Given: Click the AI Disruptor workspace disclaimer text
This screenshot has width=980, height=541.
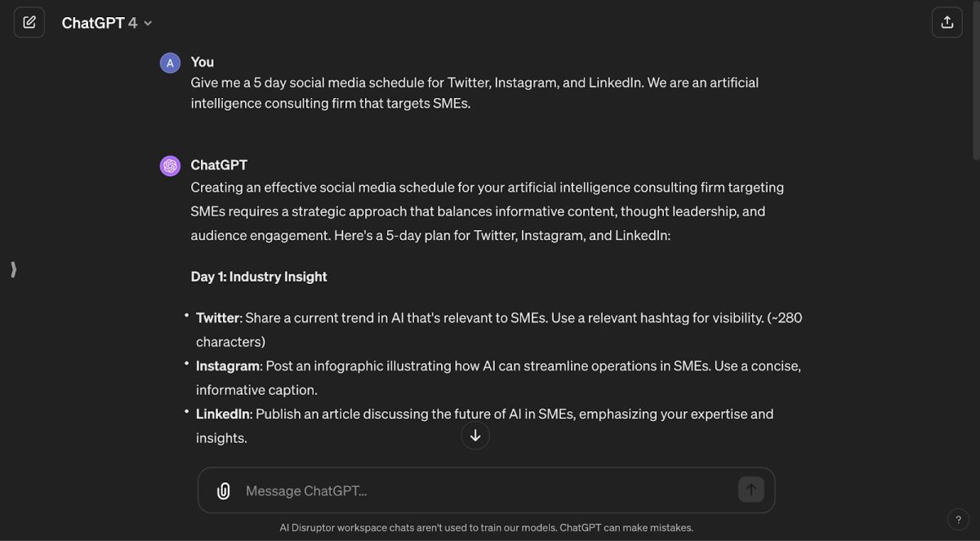Looking at the screenshot, I should (x=486, y=528).
